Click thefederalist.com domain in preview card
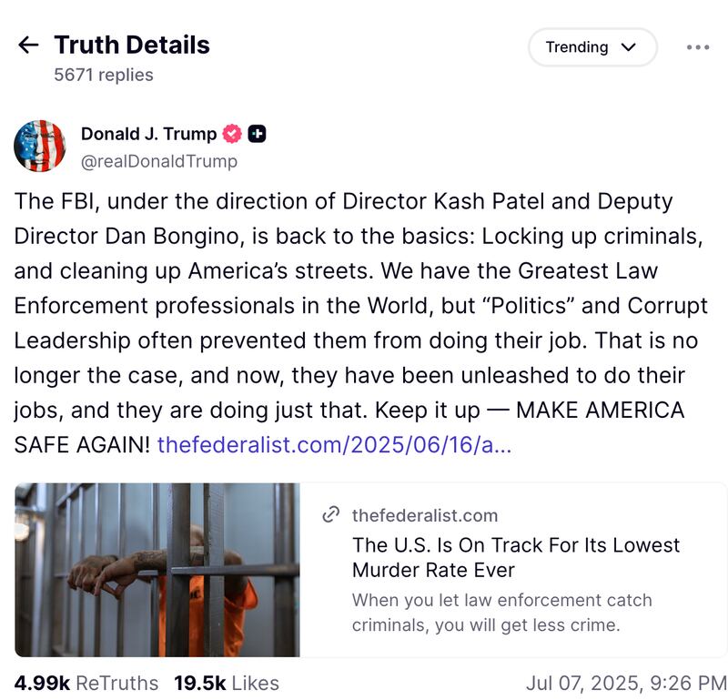 (x=425, y=515)
